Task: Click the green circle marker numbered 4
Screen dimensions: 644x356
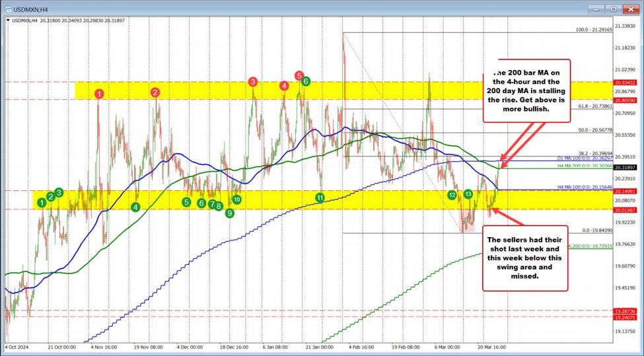Action: tap(135, 207)
